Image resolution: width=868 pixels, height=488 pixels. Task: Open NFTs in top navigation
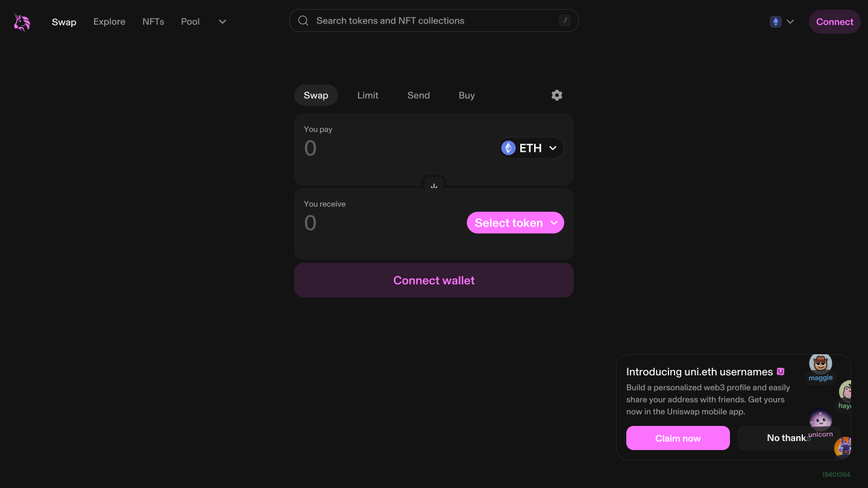tap(153, 22)
